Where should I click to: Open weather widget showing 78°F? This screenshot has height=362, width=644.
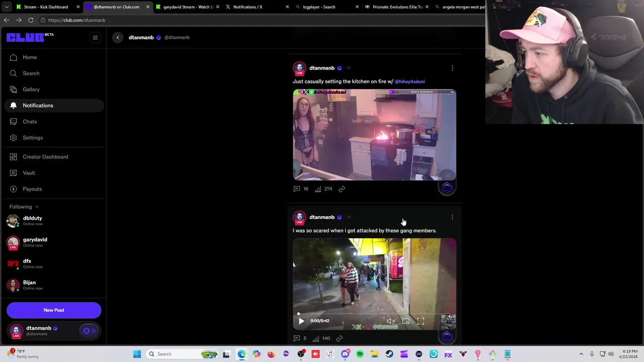pos(22,354)
